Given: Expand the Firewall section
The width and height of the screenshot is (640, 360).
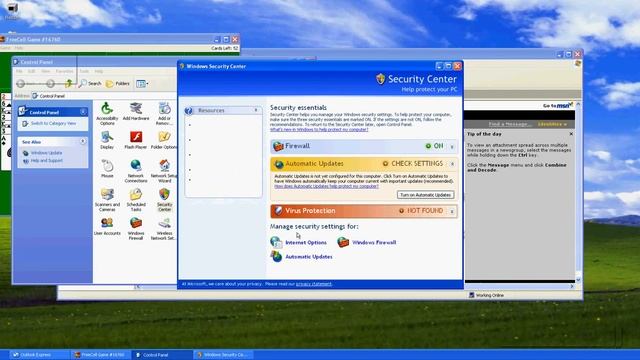Looking at the screenshot, I should (452, 147).
